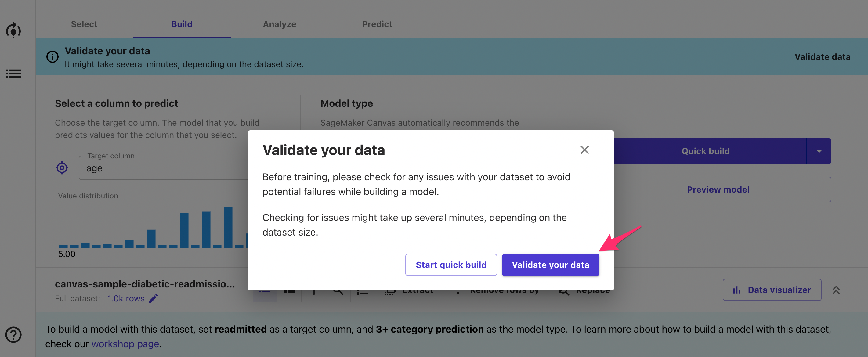Screen dimensions: 868x357
Task: Switch to the Select tab
Action: (84, 24)
